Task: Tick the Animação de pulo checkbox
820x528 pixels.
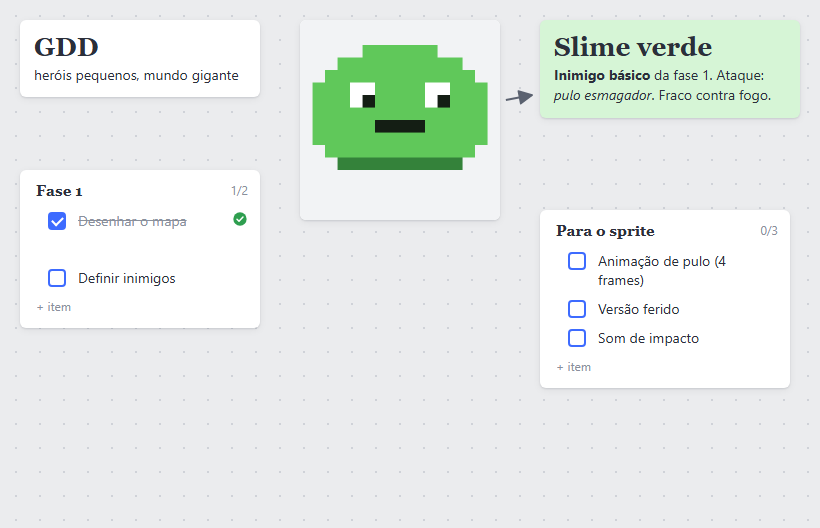Action: click(x=577, y=261)
